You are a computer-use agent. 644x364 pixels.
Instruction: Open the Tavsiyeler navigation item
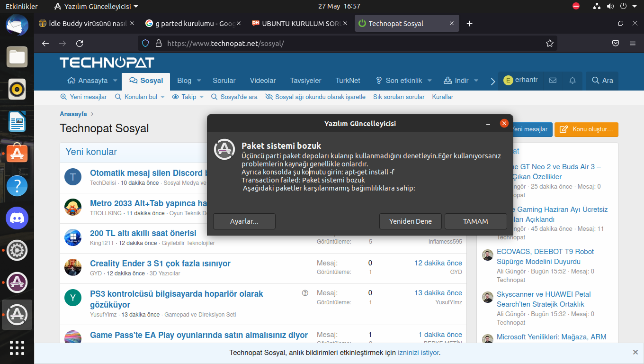coord(305,81)
